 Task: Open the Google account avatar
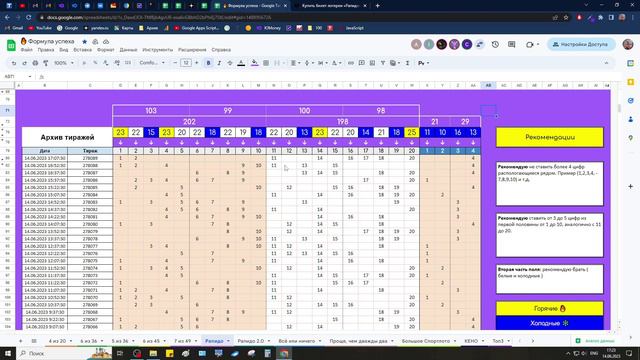click(628, 44)
